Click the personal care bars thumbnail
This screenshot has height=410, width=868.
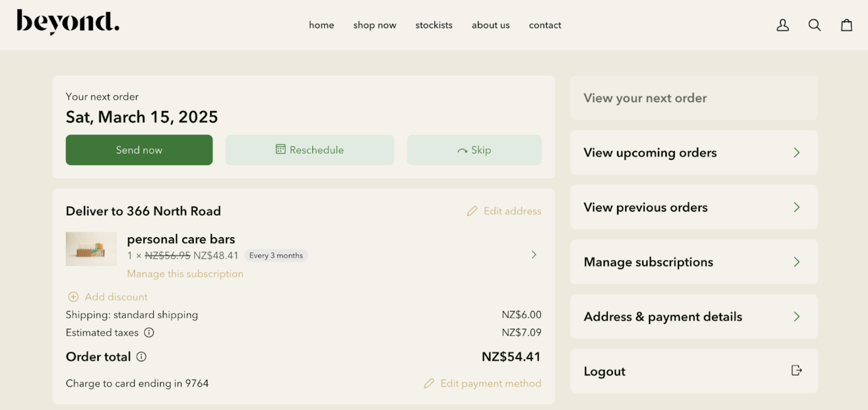(91, 249)
